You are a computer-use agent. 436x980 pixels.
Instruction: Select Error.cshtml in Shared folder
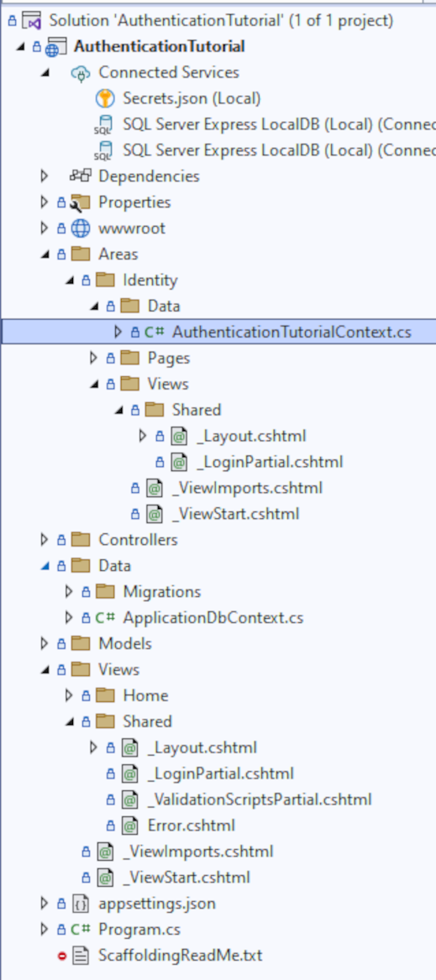192,825
